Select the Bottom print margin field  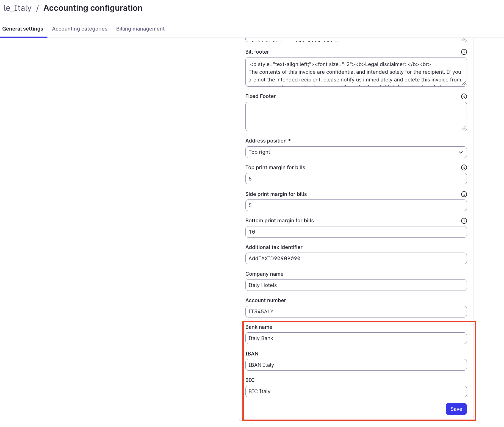pos(356,232)
